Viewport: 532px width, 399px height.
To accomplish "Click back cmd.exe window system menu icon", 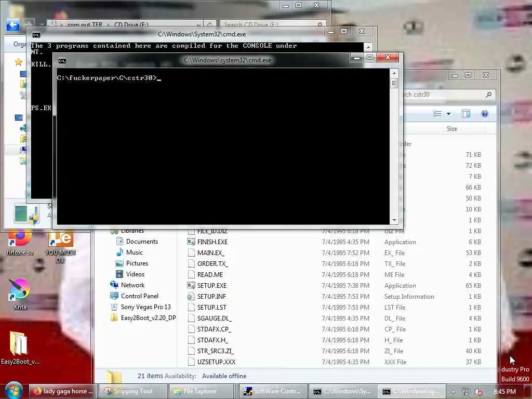I will point(36,35).
